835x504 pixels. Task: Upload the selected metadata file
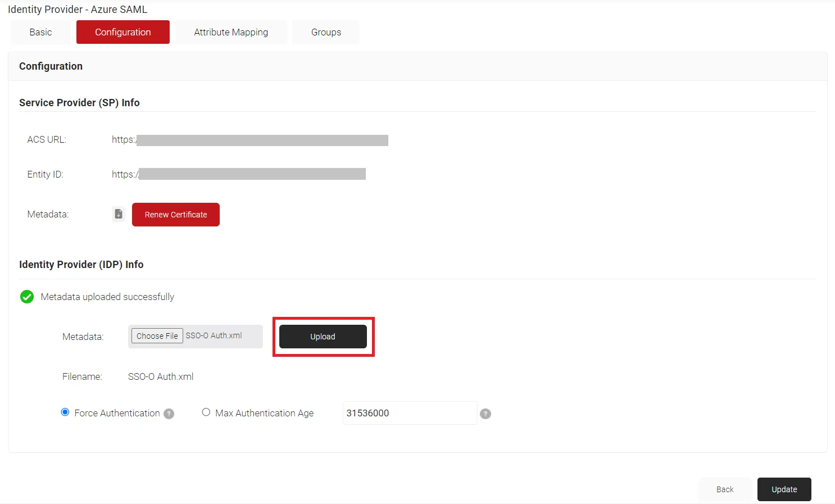[x=323, y=337]
